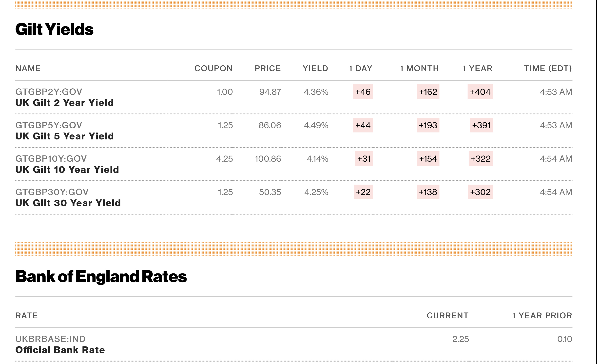Click the +391 one-year change
Screen dimensions: 599x364
click(x=481, y=125)
